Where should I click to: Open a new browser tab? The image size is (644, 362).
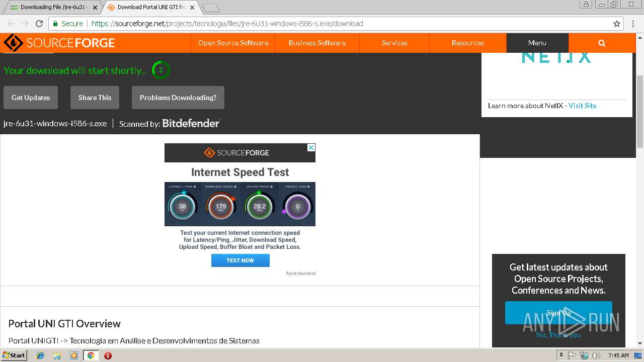coord(211,8)
